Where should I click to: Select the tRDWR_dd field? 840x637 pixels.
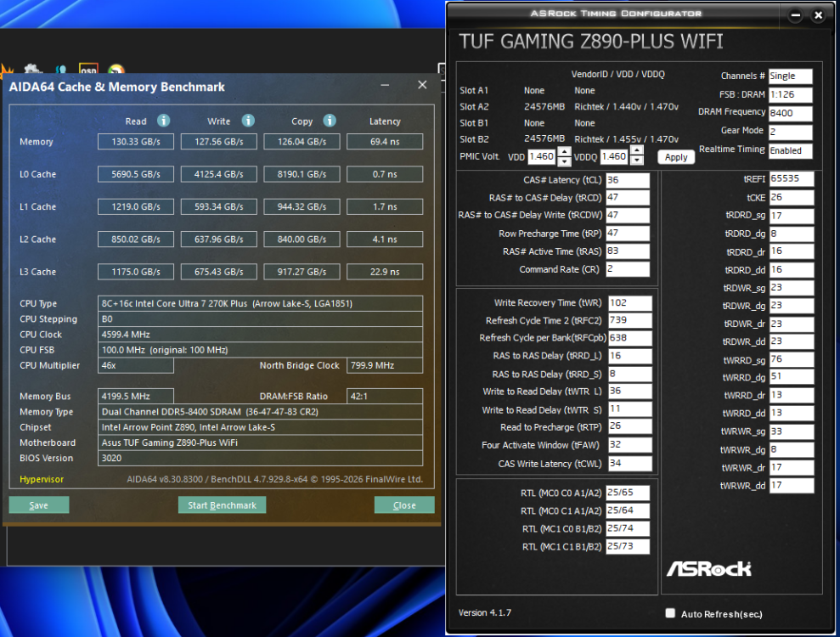pos(792,341)
